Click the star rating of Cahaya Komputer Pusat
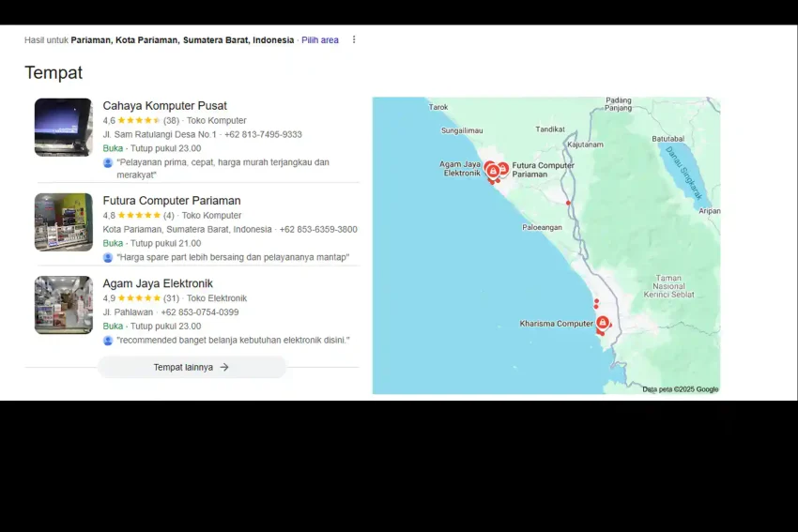The height and width of the screenshot is (532, 798). (x=139, y=120)
